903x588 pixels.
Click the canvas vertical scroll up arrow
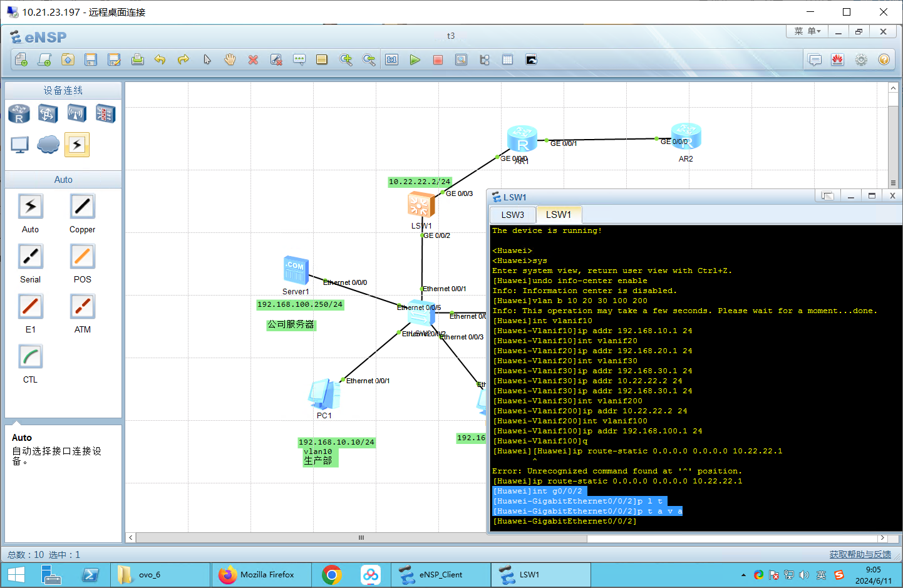point(893,88)
